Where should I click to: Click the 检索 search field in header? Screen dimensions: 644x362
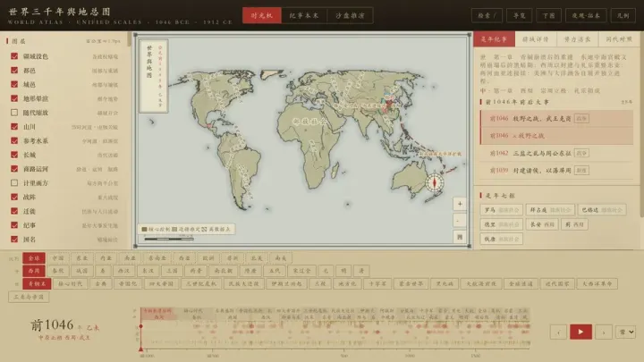click(487, 15)
